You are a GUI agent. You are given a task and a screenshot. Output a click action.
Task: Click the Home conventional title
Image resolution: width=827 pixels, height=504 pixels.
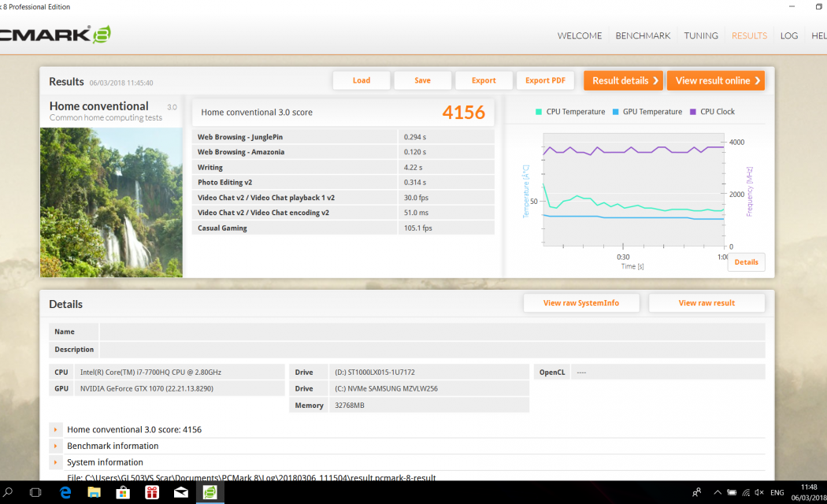pyautogui.click(x=99, y=106)
